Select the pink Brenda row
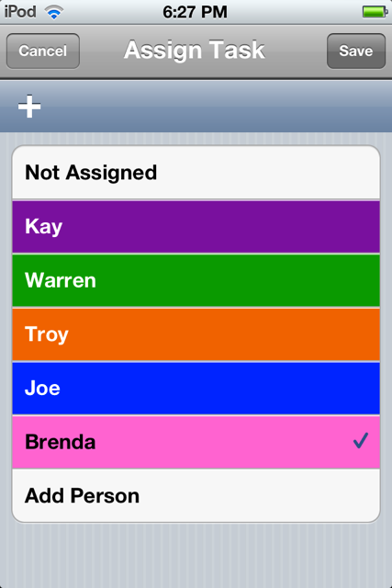The width and height of the screenshot is (392, 588). coord(196,442)
